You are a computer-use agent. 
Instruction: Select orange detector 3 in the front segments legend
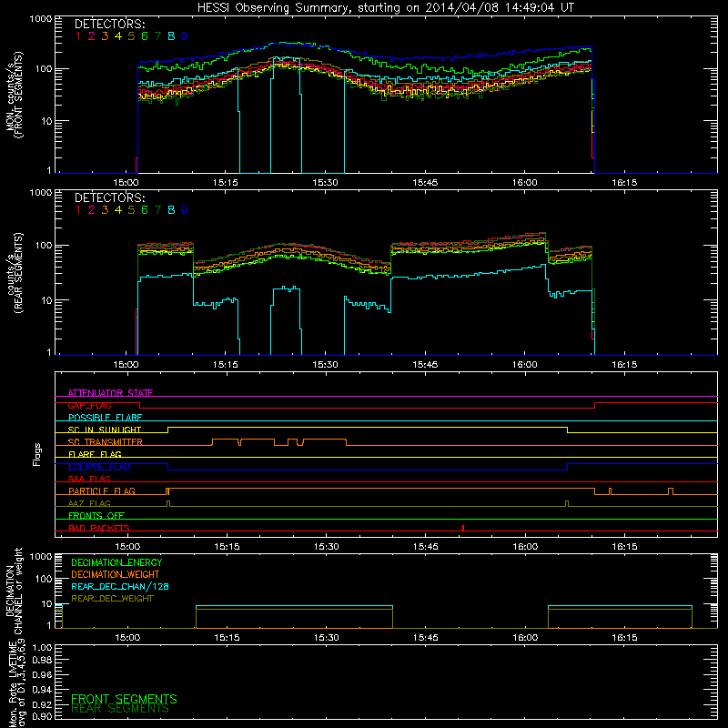pyautogui.click(x=105, y=36)
